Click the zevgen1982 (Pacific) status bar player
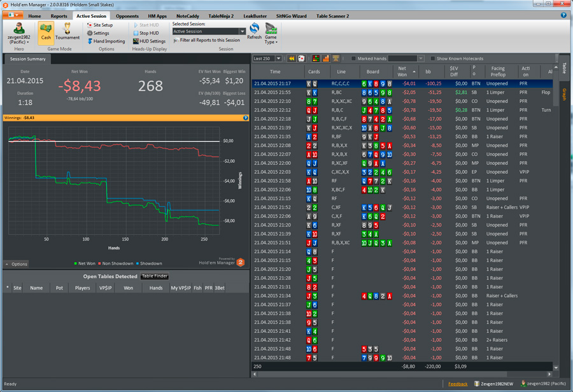573x392 pixels. 544,384
